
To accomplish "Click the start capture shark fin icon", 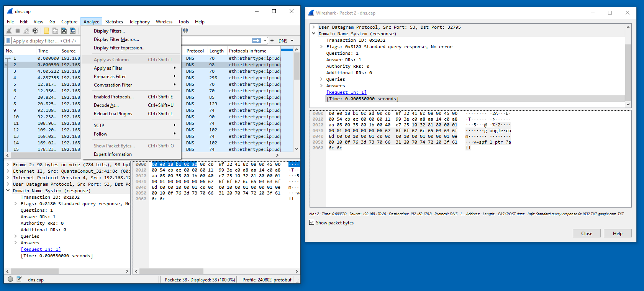I will point(9,31).
